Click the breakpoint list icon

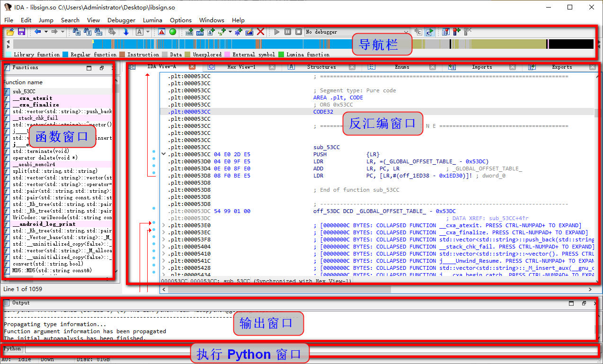click(x=446, y=32)
